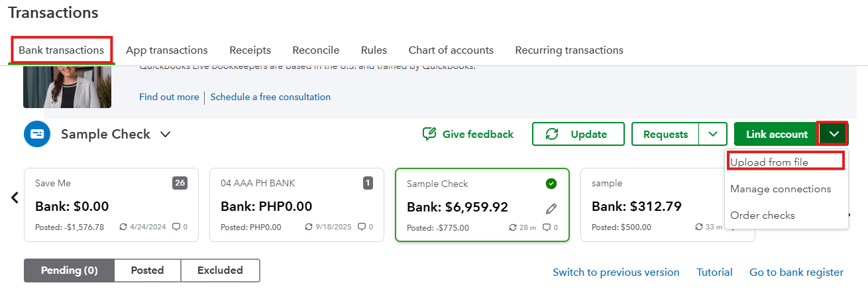Switch to the Posted transactions filter
Image resolution: width=868 pixels, height=303 pixels.
(147, 271)
